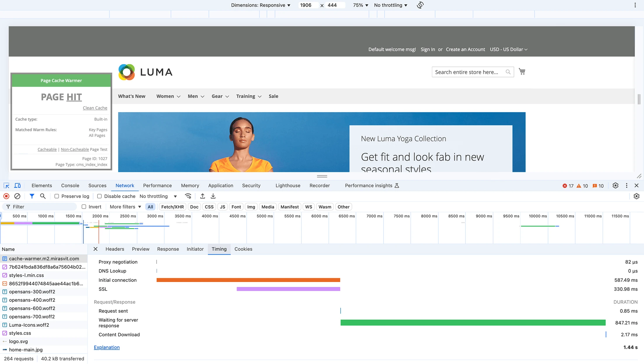Open the Headers tab in request details

pos(115,249)
